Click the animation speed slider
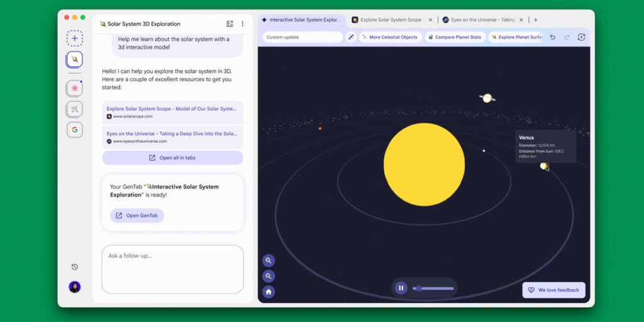This screenshot has width=644, height=322. click(433, 289)
